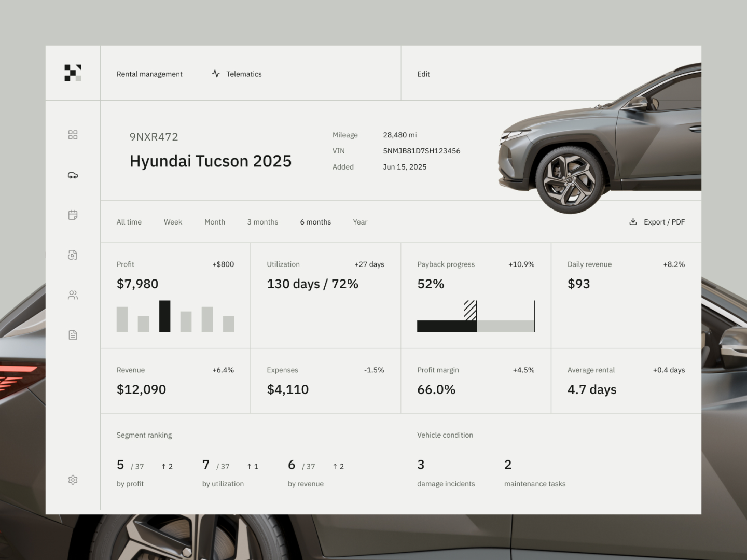Click the Segment ranking heading
Viewport: 747px width, 560px height.
(x=144, y=435)
